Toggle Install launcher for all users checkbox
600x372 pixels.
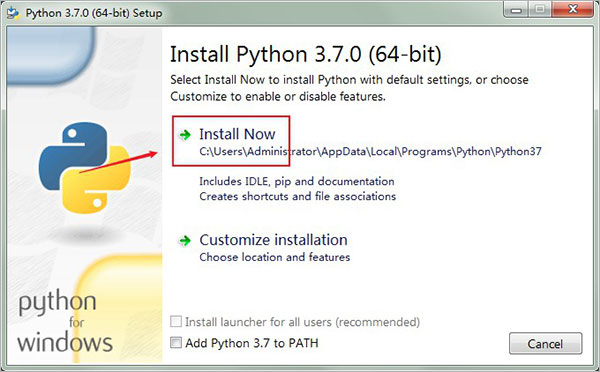coord(176,321)
